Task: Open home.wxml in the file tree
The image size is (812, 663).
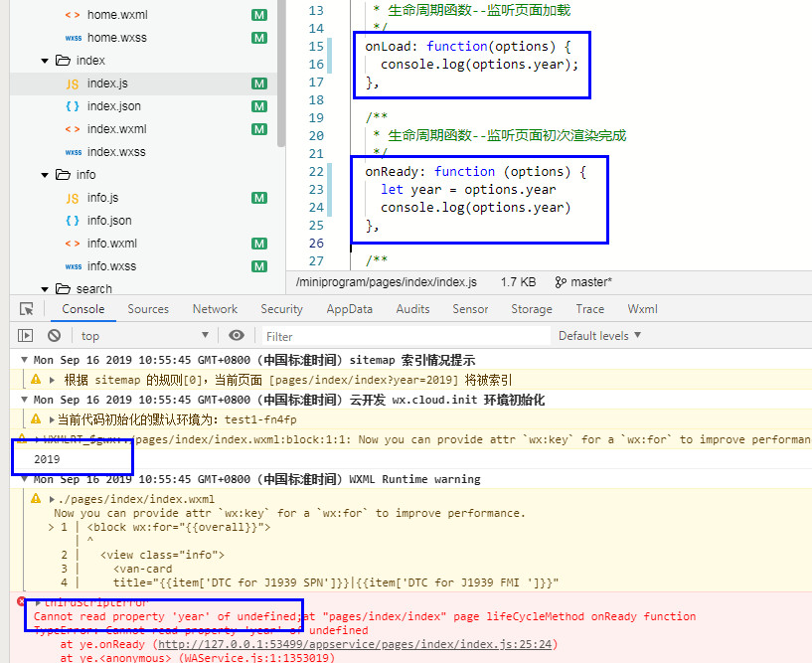Action: click(x=117, y=15)
